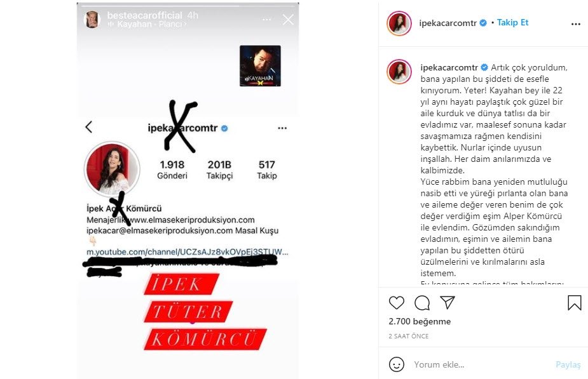This screenshot has width=588, height=379.
Task: Open ipekacarcomtr profile from header username
Action: [448, 23]
